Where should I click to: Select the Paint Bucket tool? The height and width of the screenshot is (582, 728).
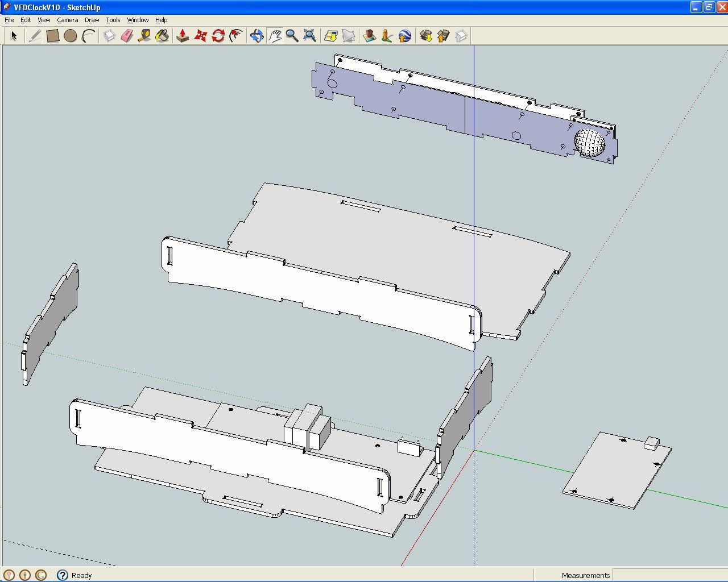pos(162,36)
